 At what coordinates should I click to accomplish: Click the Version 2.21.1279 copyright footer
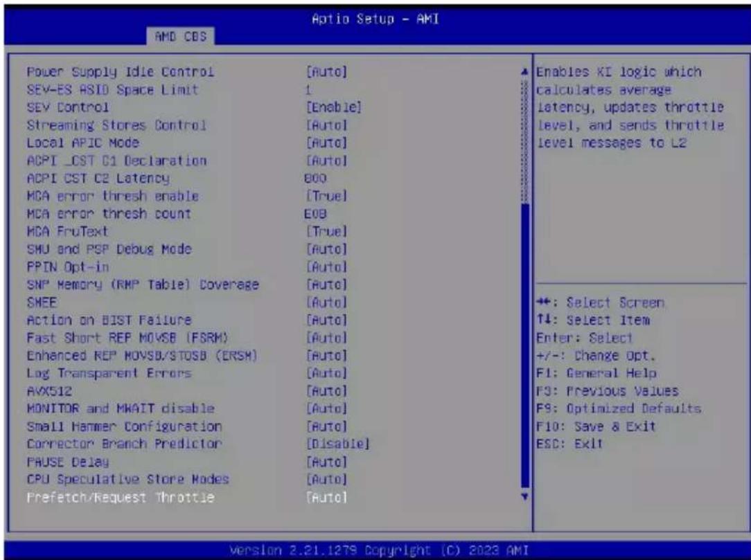point(379,550)
